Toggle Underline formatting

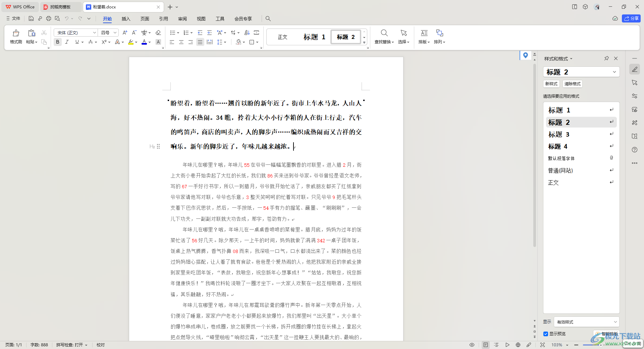pyautogui.click(x=77, y=42)
